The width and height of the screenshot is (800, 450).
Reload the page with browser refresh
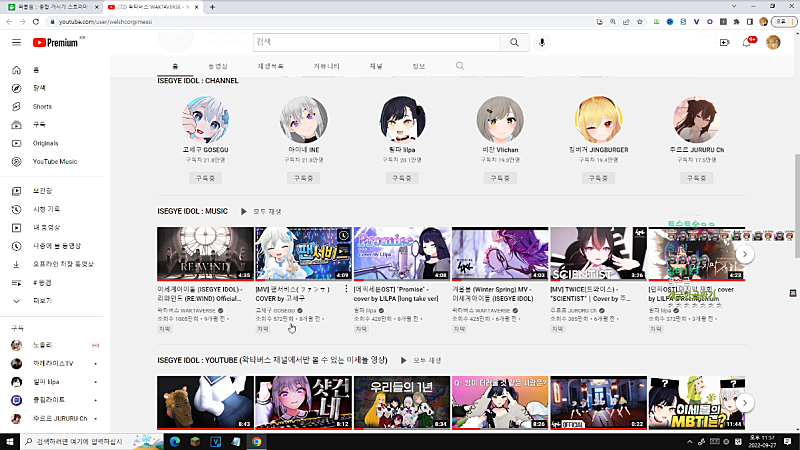coord(36,22)
